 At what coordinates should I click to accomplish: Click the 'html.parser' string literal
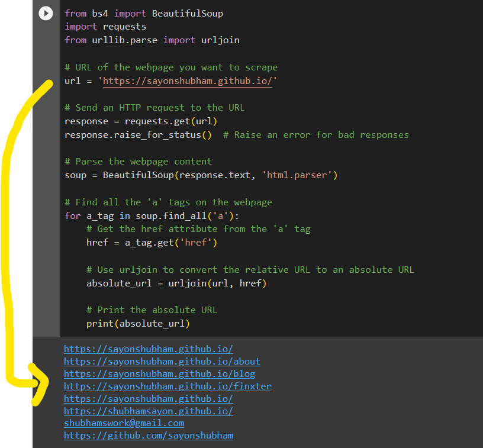pyautogui.click(x=297, y=175)
